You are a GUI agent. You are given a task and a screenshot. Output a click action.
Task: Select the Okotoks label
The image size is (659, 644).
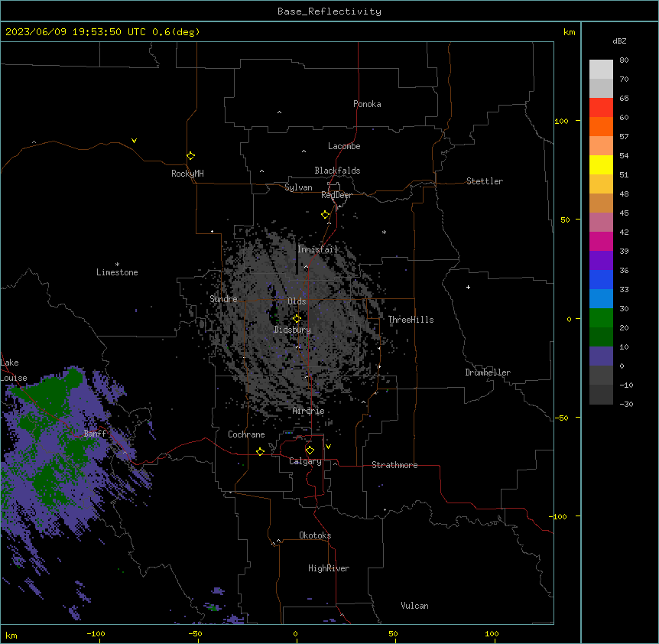[315, 535]
